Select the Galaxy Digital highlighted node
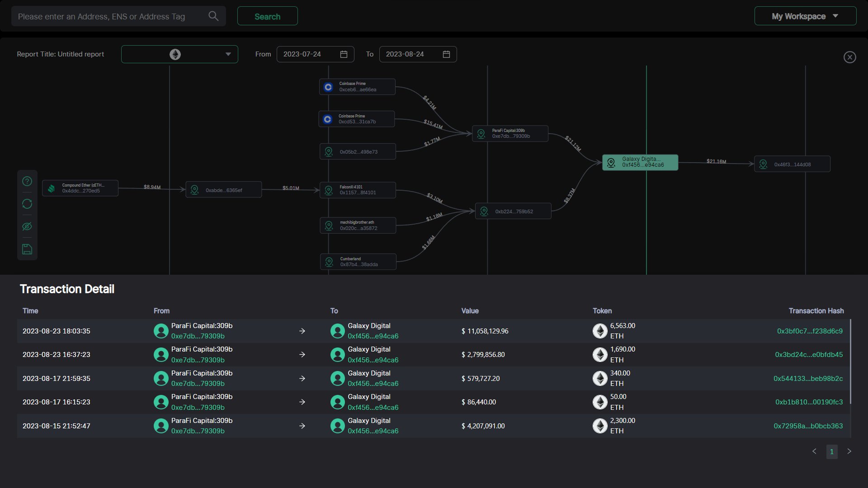The image size is (868, 488). (x=640, y=162)
